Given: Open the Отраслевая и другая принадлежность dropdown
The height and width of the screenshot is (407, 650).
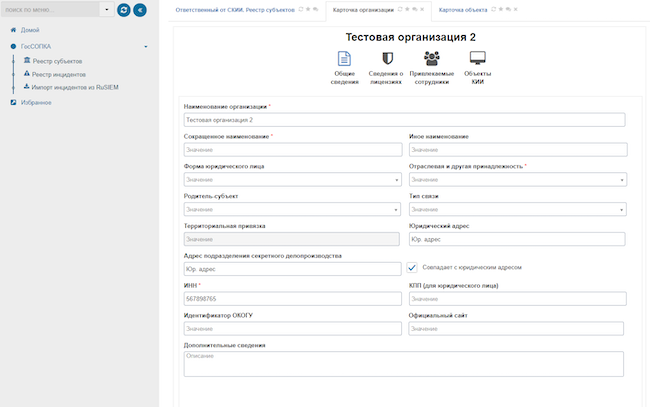Looking at the screenshot, I should click(518, 179).
